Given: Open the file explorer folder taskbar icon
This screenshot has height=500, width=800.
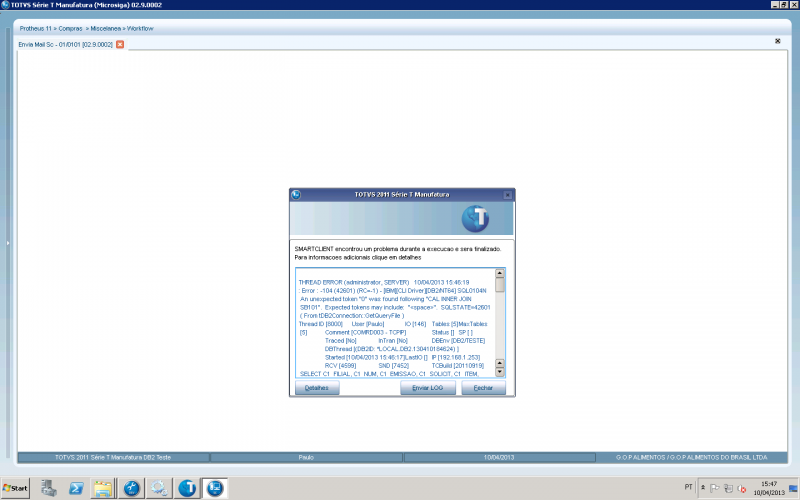Looking at the screenshot, I should [x=103, y=488].
